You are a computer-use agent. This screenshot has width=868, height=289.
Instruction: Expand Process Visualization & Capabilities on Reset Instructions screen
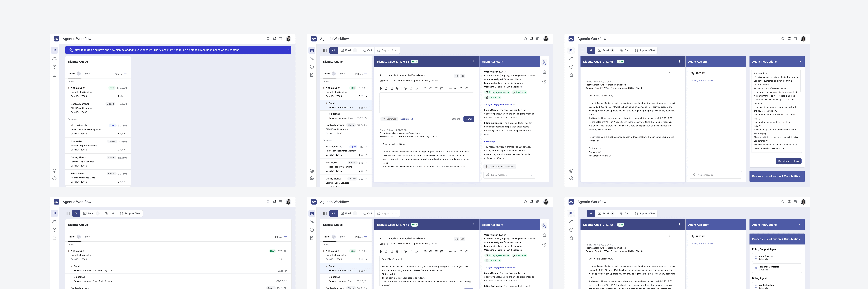(777, 176)
